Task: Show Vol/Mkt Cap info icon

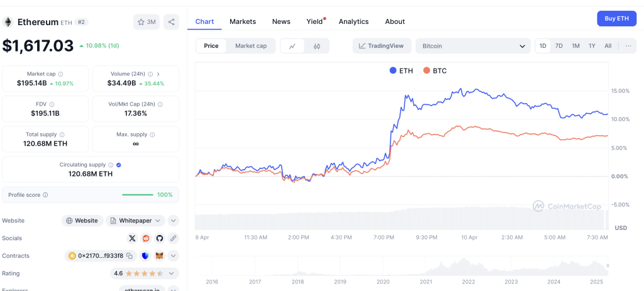Action: point(160,105)
